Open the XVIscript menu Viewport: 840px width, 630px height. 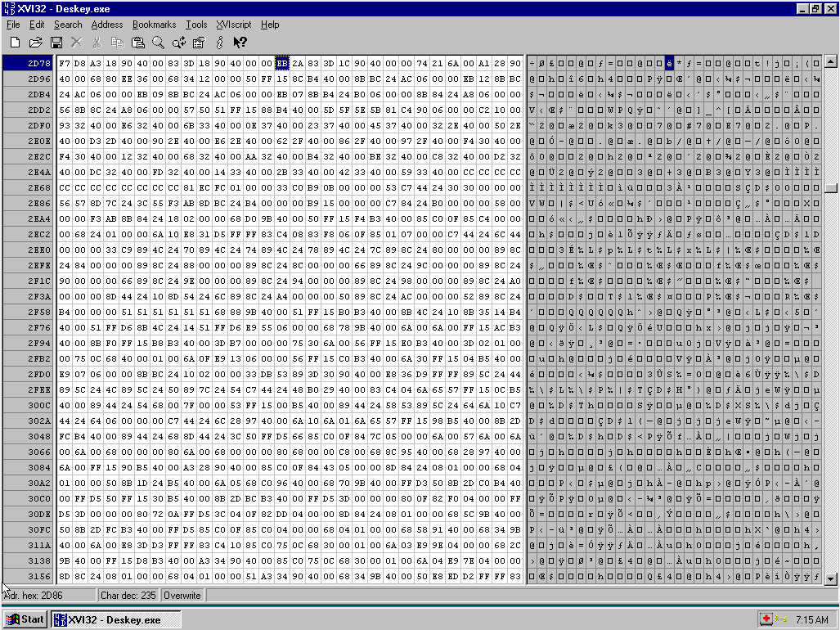pyautogui.click(x=234, y=25)
